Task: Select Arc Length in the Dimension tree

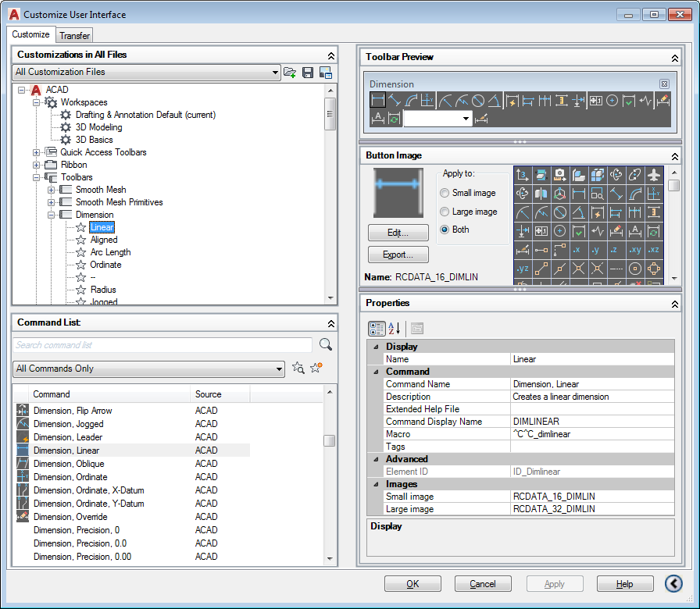Action: [x=110, y=252]
